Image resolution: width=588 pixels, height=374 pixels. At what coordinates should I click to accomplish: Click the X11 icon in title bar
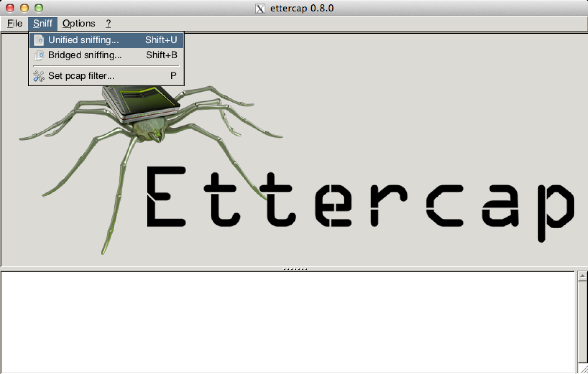click(x=260, y=8)
